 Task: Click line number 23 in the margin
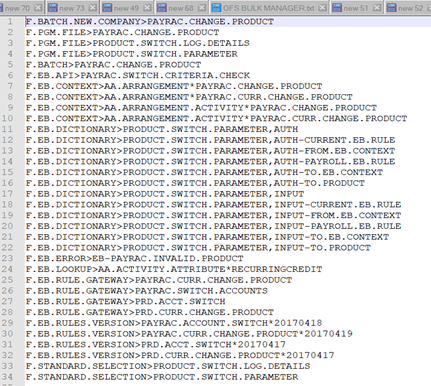[7, 258]
